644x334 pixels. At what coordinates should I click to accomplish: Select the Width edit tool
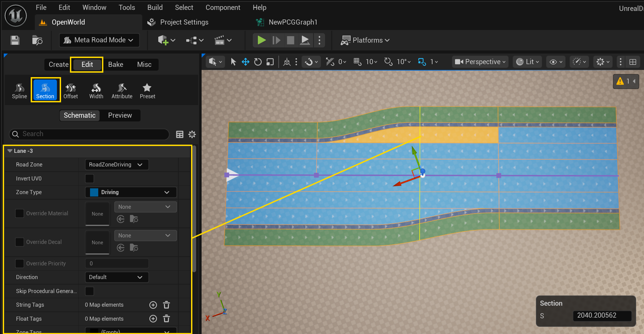[x=96, y=91]
